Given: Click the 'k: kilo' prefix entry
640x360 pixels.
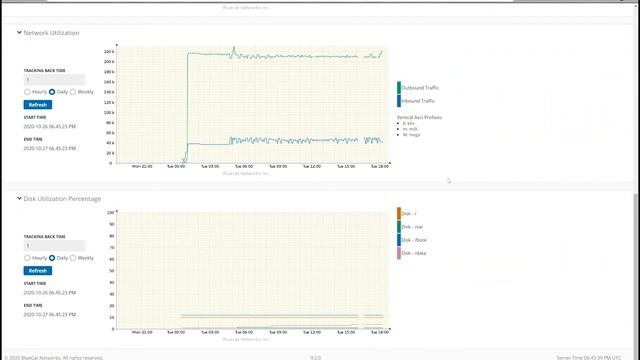Looking at the screenshot, I should click(409, 123).
